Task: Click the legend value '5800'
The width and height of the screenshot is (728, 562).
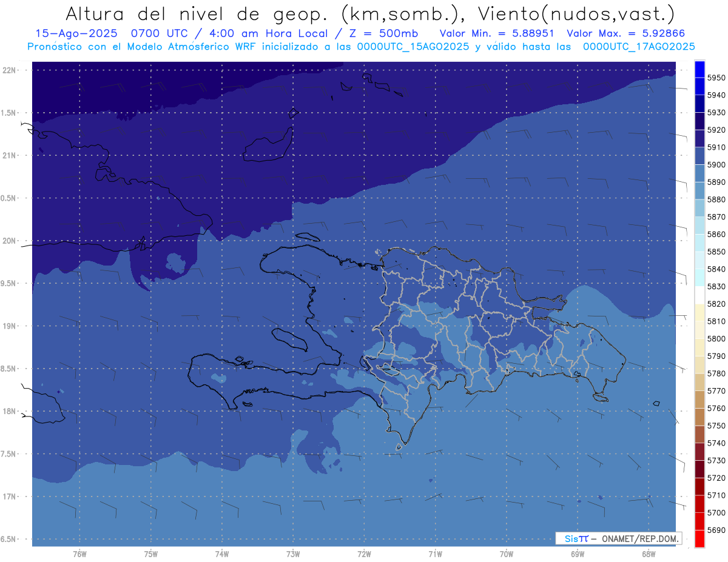Action: tap(716, 338)
